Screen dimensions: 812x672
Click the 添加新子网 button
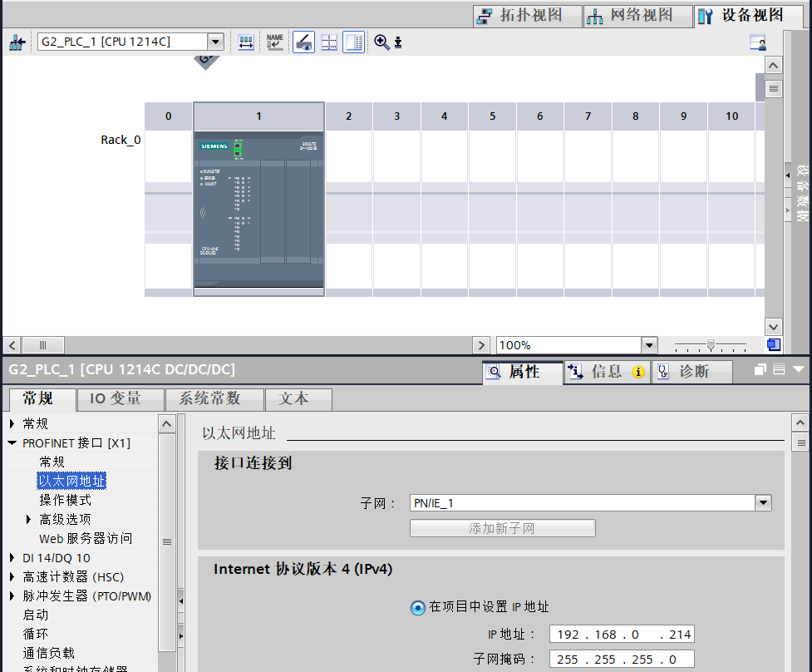point(502,528)
